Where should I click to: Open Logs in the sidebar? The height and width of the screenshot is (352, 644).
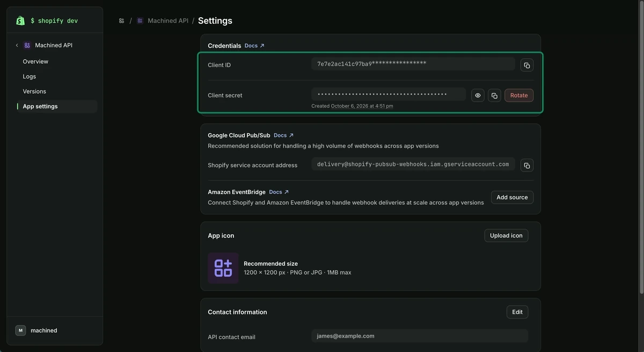[x=30, y=76]
